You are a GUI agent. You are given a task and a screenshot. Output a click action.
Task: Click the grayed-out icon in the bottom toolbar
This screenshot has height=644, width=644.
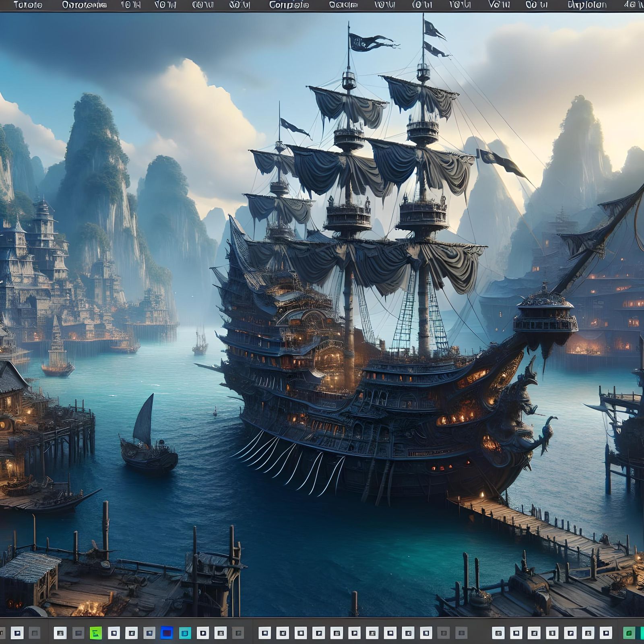(237, 633)
